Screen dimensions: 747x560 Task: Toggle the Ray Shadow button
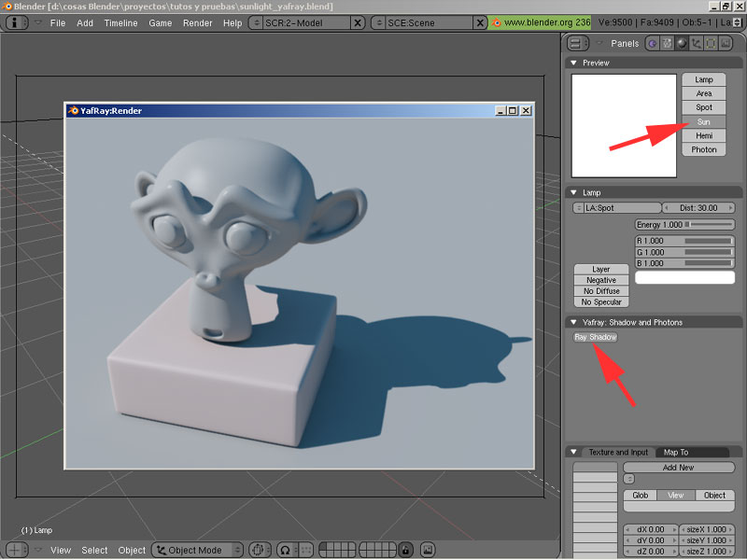coord(596,337)
